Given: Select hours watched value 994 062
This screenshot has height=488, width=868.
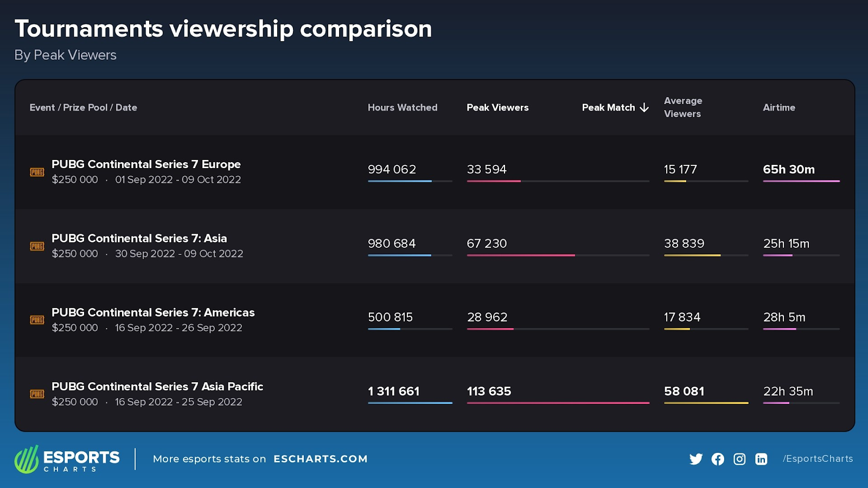Looking at the screenshot, I should (x=392, y=169).
